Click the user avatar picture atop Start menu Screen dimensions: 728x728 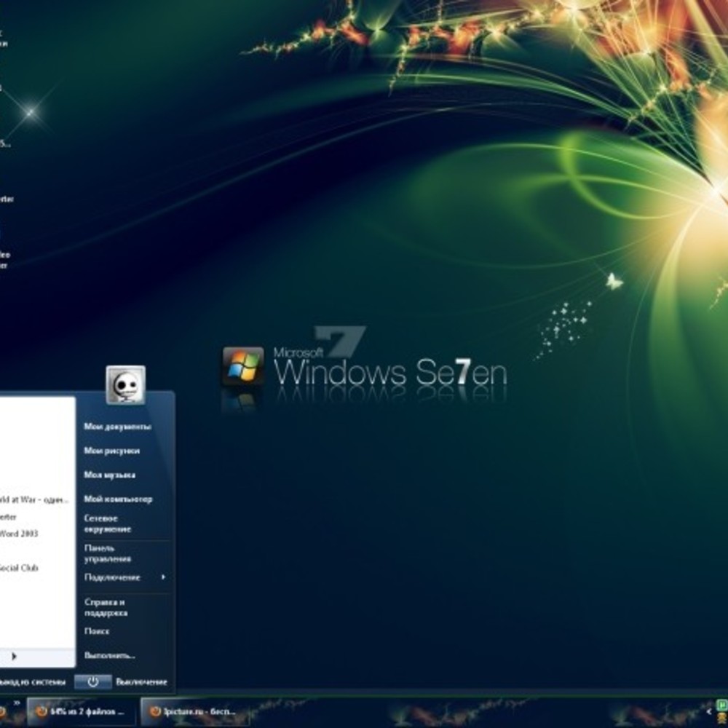(x=125, y=385)
